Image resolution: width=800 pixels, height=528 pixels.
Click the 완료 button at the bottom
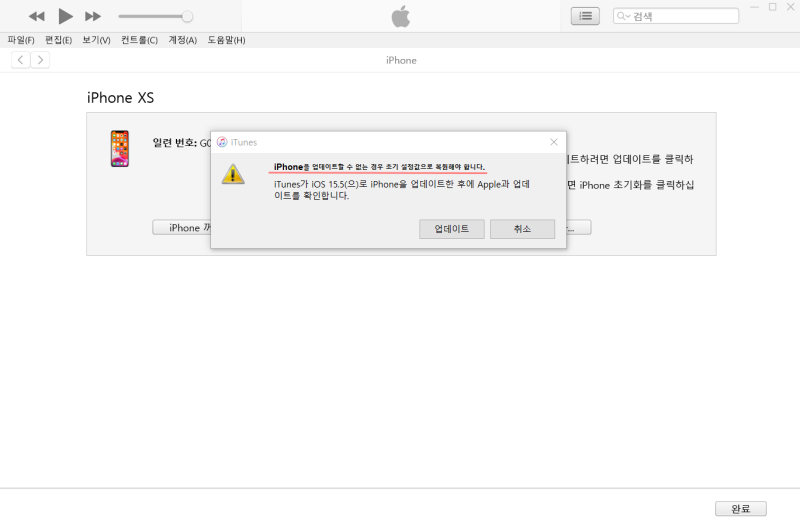[x=740, y=509]
